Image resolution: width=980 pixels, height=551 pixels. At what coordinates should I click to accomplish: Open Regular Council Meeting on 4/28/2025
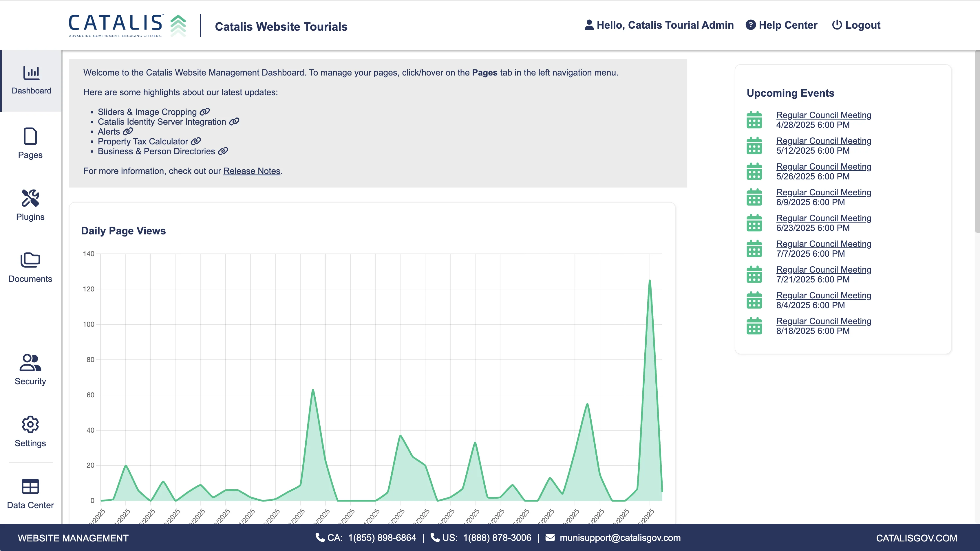point(824,115)
